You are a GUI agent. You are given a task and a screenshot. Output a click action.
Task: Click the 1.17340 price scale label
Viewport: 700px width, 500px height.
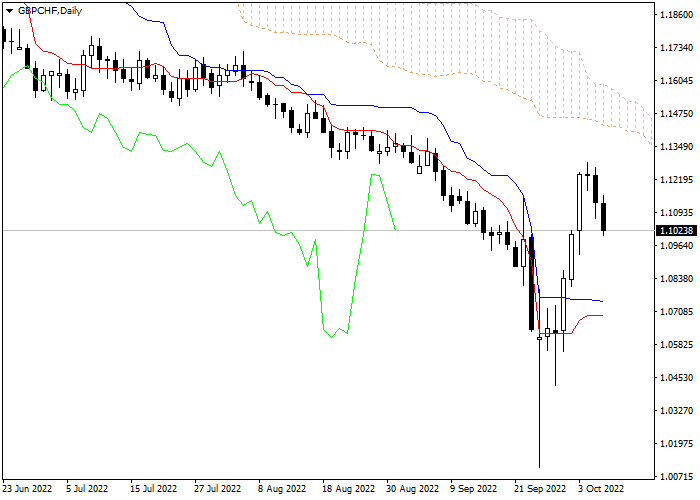(677, 48)
